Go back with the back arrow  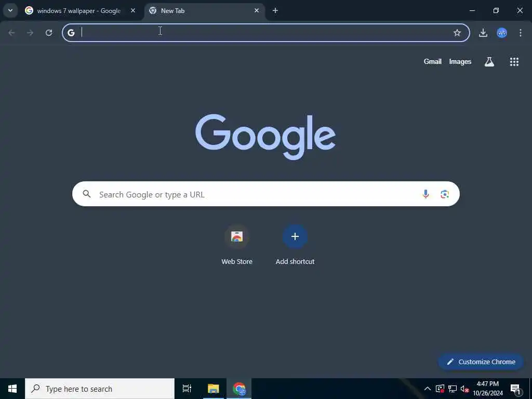pos(11,33)
